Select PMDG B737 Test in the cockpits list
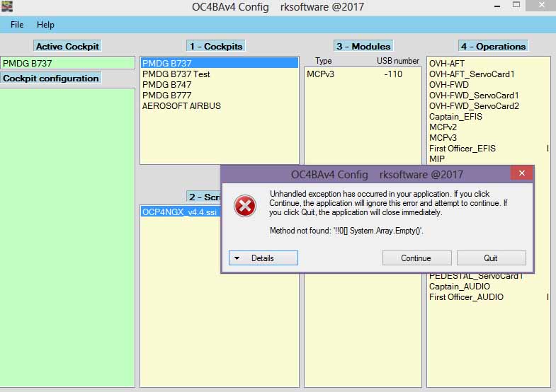556x392 pixels. point(176,74)
